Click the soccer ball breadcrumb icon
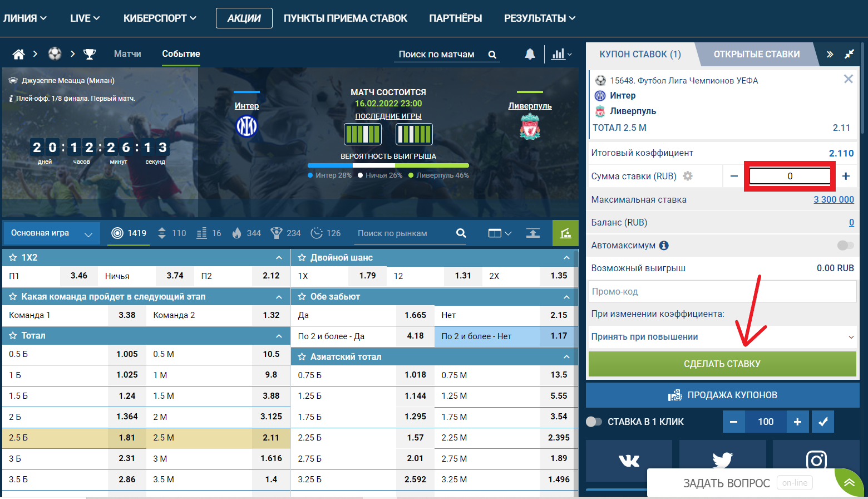This screenshot has height=499, width=868. [55, 53]
